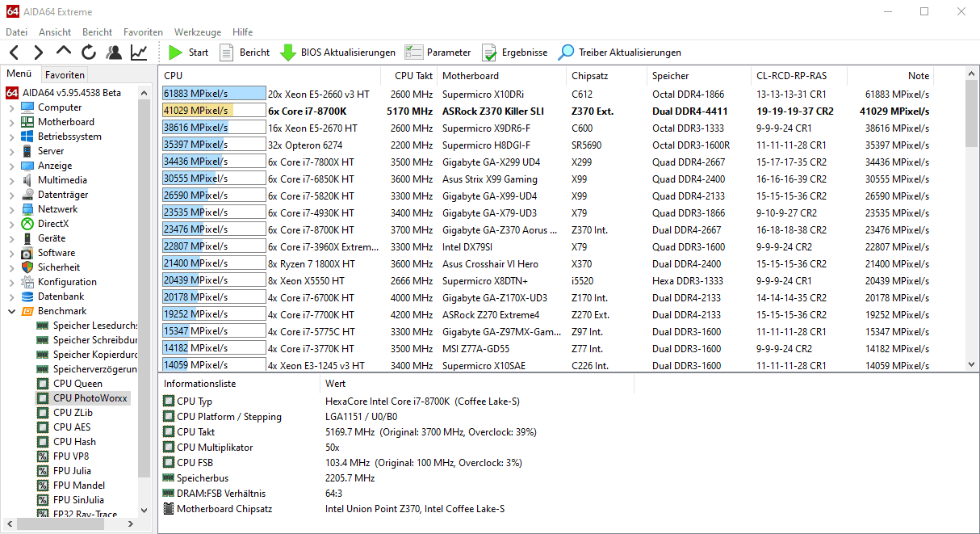
Task: Click the user silhouette icon in toolbar
Action: click(x=114, y=53)
